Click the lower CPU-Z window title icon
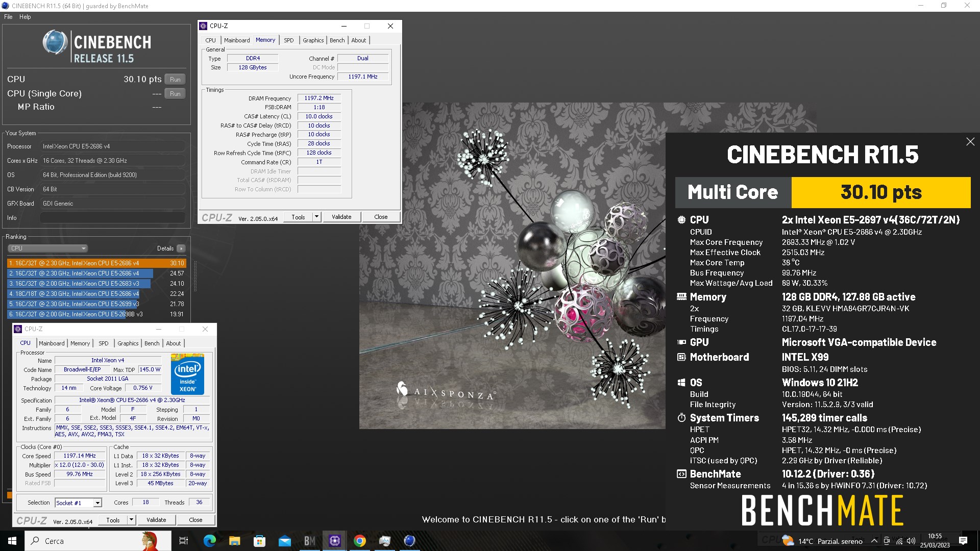Image resolution: width=980 pixels, height=551 pixels. 18,329
